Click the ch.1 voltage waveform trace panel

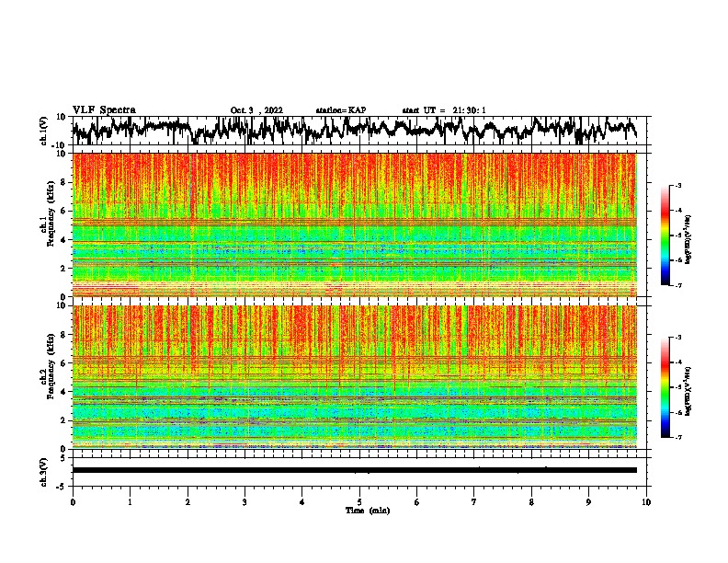[359, 131]
